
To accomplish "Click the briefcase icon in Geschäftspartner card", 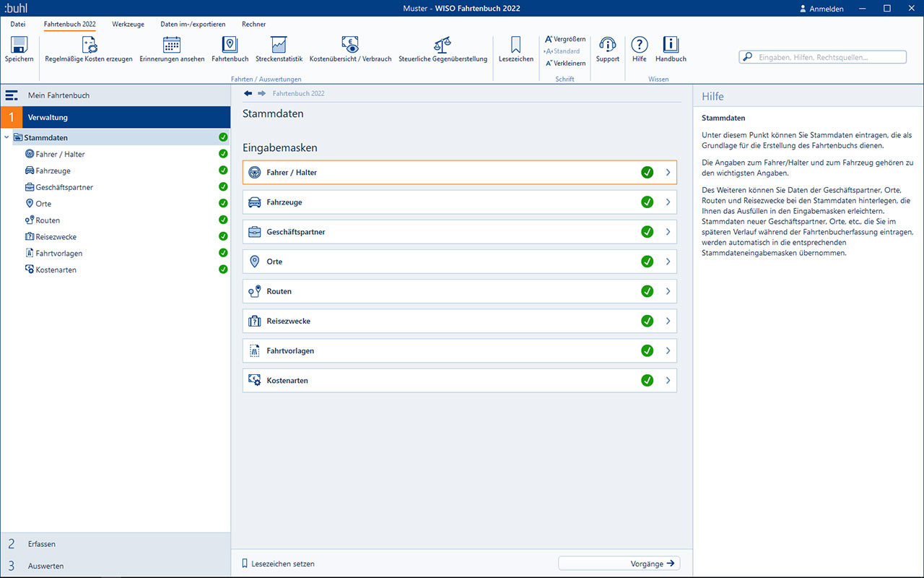I will coord(254,232).
